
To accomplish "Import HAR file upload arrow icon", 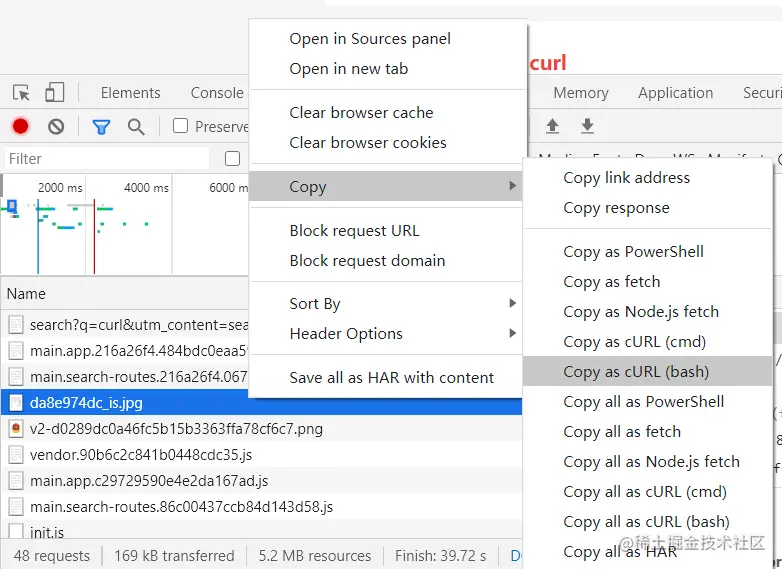I will pyautogui.click(x=552, y=126).
